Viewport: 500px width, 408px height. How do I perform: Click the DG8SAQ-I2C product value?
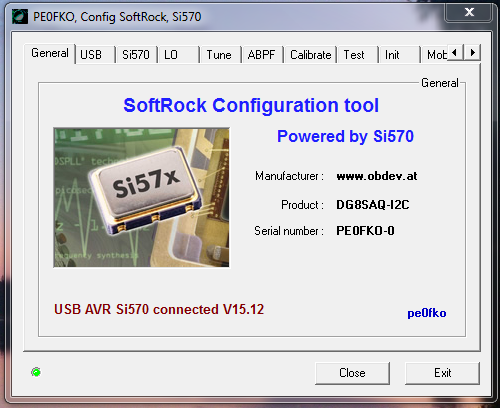tap(373, 205)
